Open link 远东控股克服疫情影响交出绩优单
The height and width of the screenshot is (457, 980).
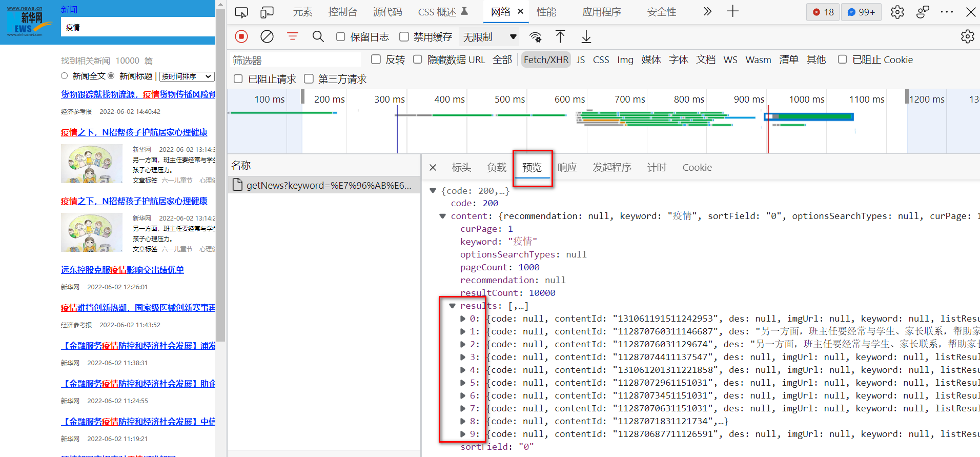tap(122, 270)
